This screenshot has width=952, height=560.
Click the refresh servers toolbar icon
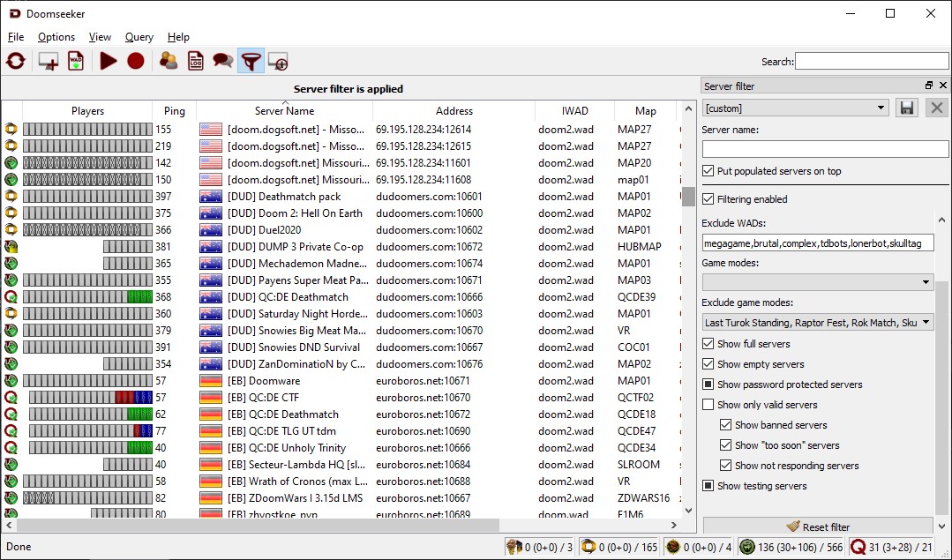[15, 61]
